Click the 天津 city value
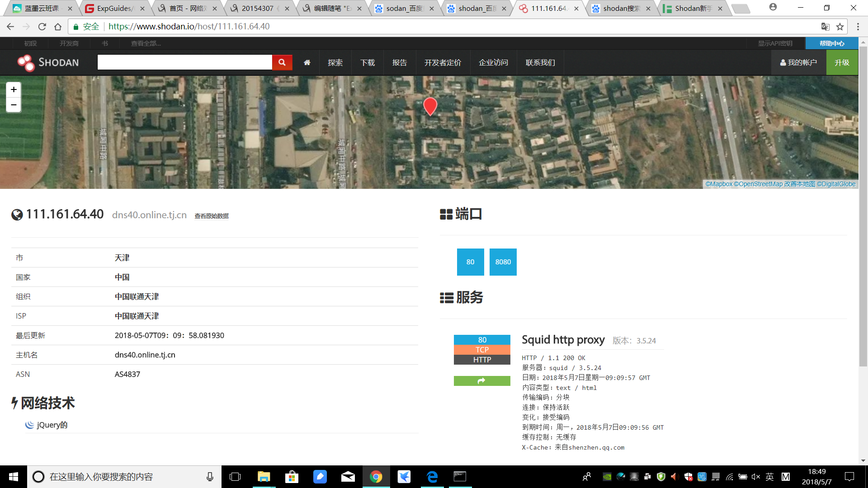The image size is (868, 488). click(122, 258)
